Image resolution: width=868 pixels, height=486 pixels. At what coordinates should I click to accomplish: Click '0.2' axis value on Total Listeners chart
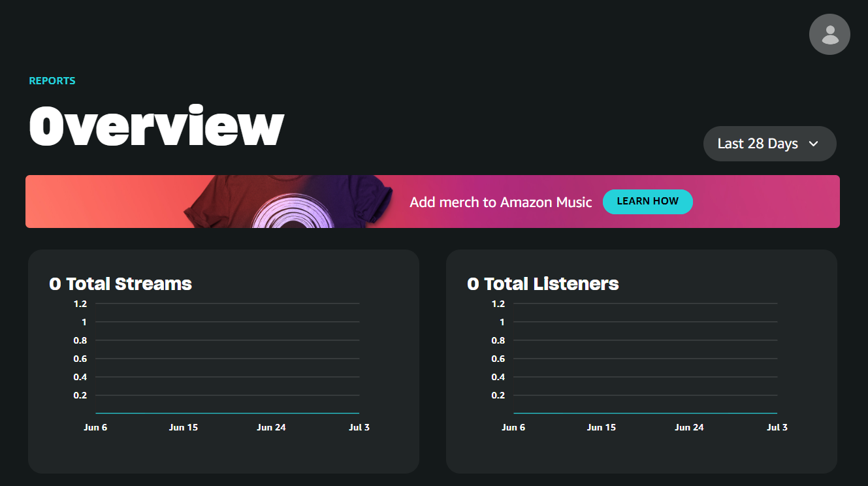pos(498,395)
